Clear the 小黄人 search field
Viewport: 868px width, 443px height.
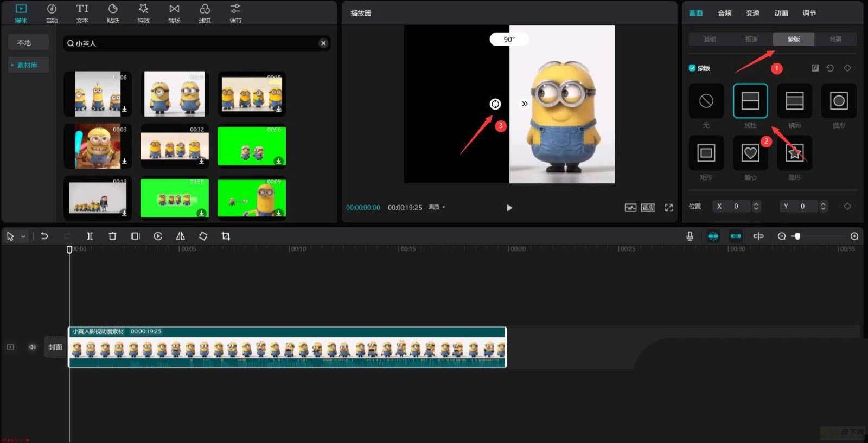(x=323, y=43)
